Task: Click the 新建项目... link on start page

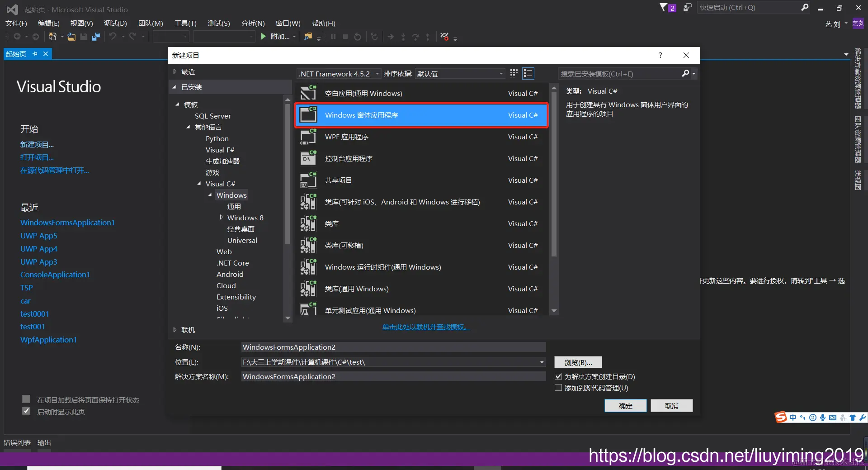Action: coord(37,144)
